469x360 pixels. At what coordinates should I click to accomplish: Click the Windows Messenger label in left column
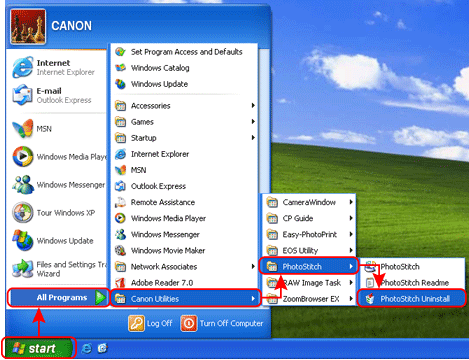71,185
